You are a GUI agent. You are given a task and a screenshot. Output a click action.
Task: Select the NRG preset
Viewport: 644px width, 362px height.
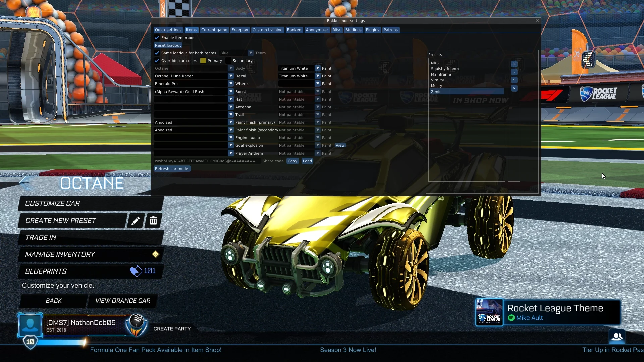click(435, 62)
